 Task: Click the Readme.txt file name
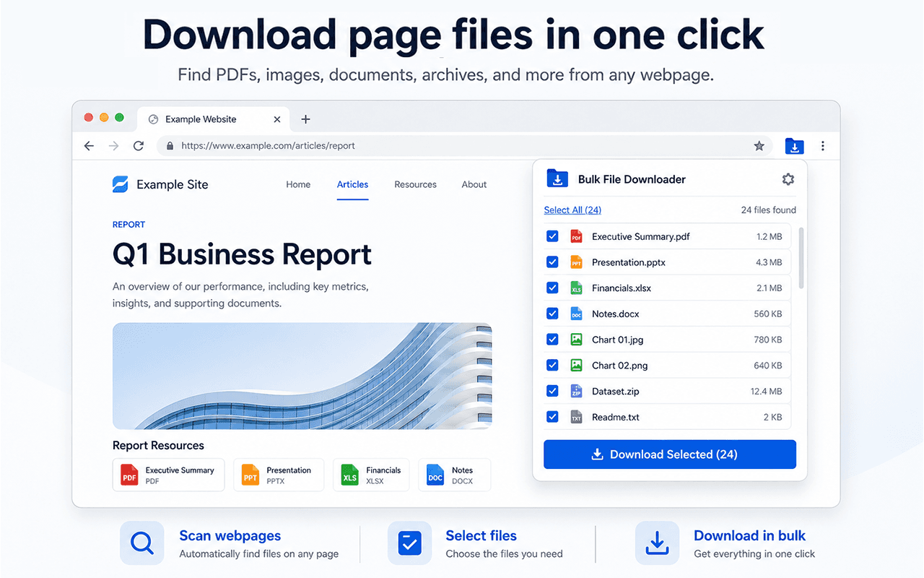coord(616,417)
